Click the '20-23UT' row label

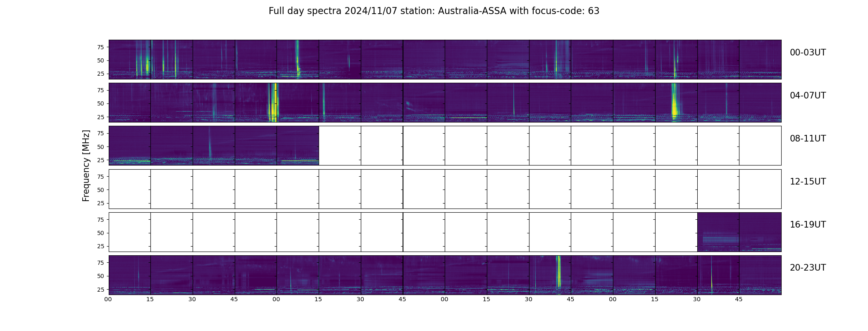coord(808,268)
